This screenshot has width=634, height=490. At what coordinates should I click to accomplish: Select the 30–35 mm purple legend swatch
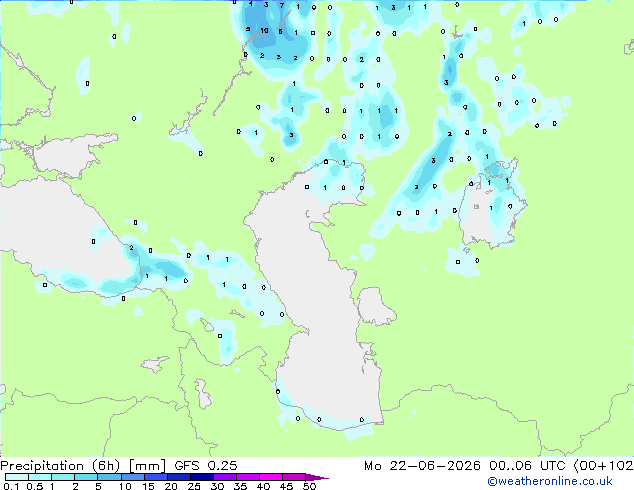click(x=225, y=477)
